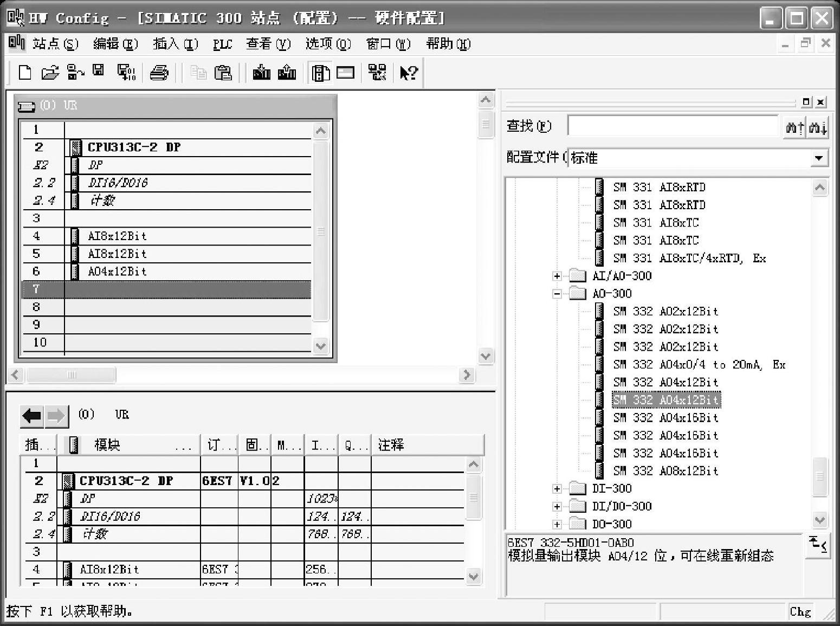The height and width of the screenshot is (626, 840).
Task: Click the search up binoculars button
Action: pos(795,127)
